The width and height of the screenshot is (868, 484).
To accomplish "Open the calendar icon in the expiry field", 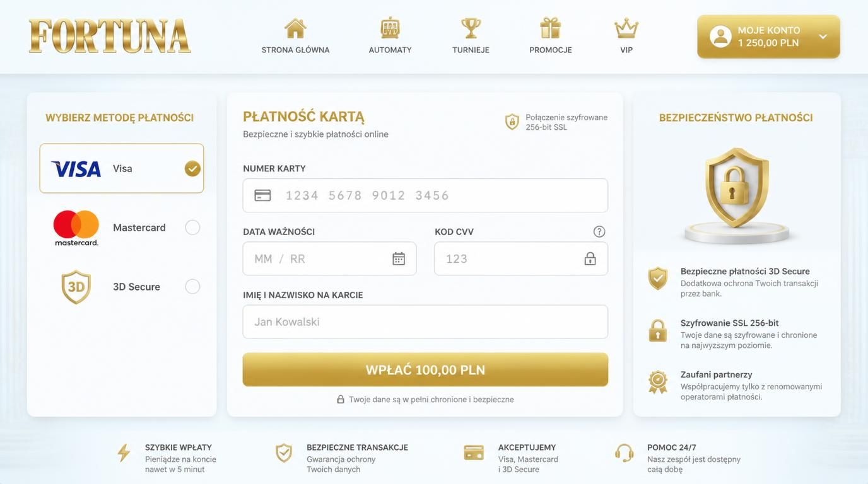I will click(399, 258).
